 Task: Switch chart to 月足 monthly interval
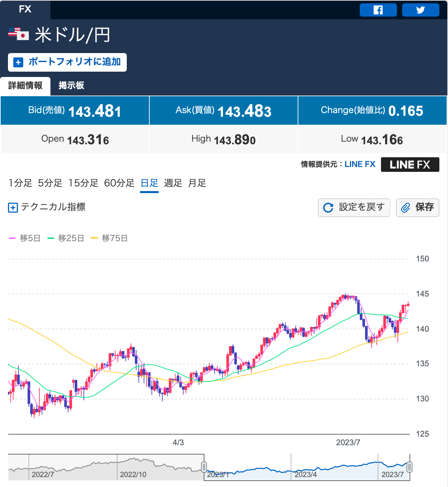pos(197,183)
